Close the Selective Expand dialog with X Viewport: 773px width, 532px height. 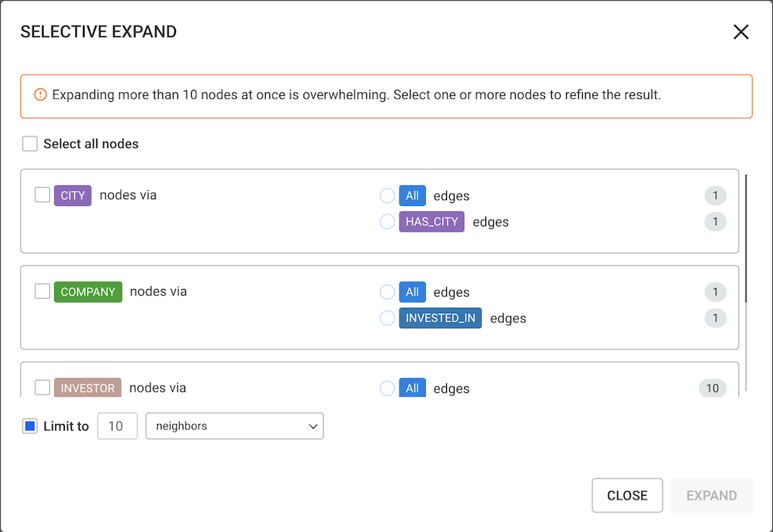pos(741,32)
